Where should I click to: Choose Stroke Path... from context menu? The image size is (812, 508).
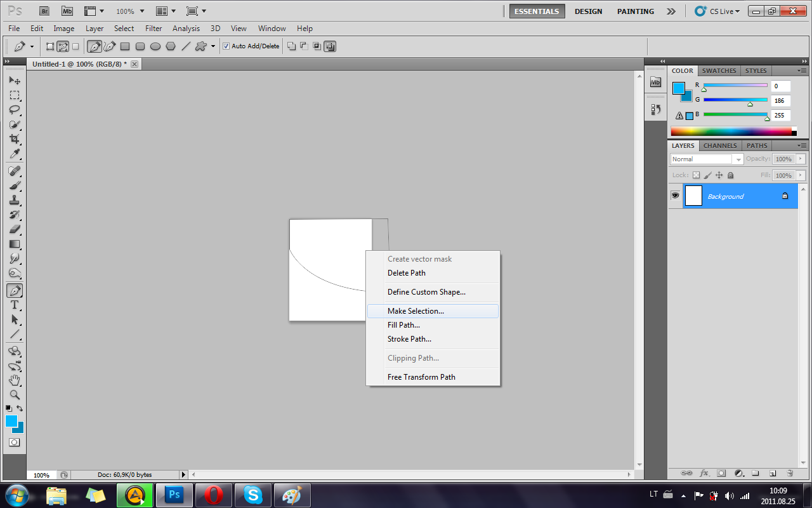point(433,339)
